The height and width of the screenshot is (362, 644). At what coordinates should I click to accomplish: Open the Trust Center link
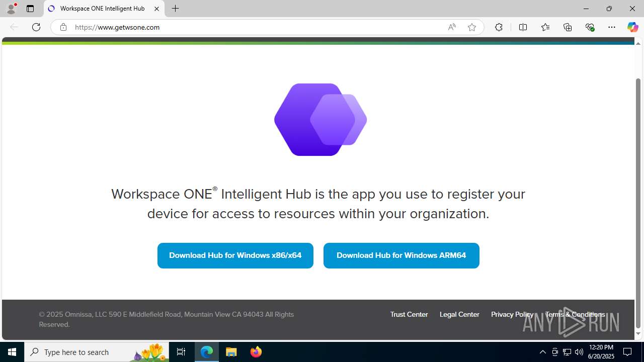[x=409, y=314]
